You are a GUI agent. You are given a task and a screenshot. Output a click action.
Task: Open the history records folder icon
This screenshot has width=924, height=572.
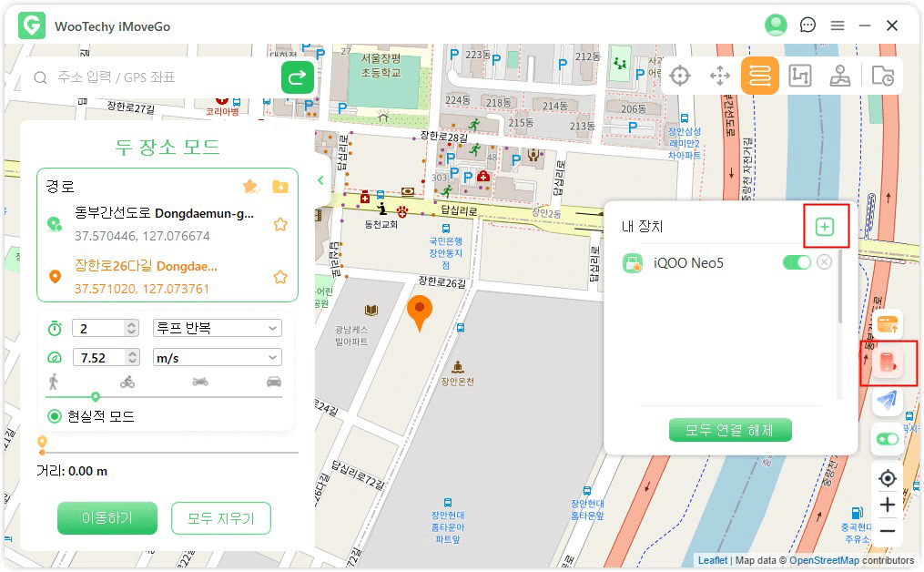pyautogui.click(x=881, y=76)
